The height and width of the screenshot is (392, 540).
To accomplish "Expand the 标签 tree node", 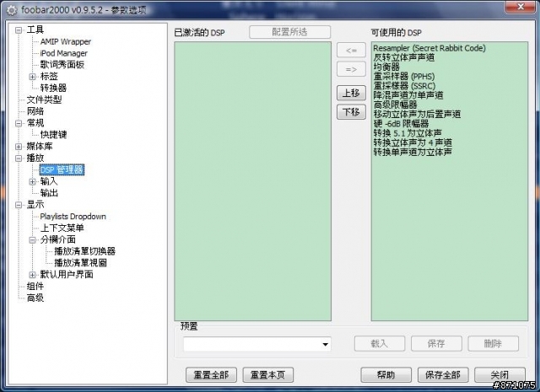I will tap(32, 77).
